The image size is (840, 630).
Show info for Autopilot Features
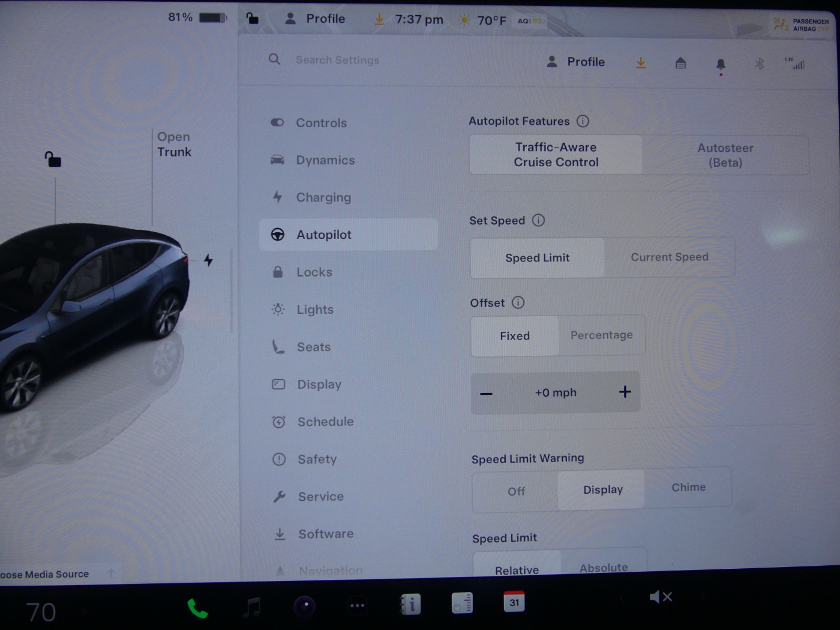tap(583, 121)
